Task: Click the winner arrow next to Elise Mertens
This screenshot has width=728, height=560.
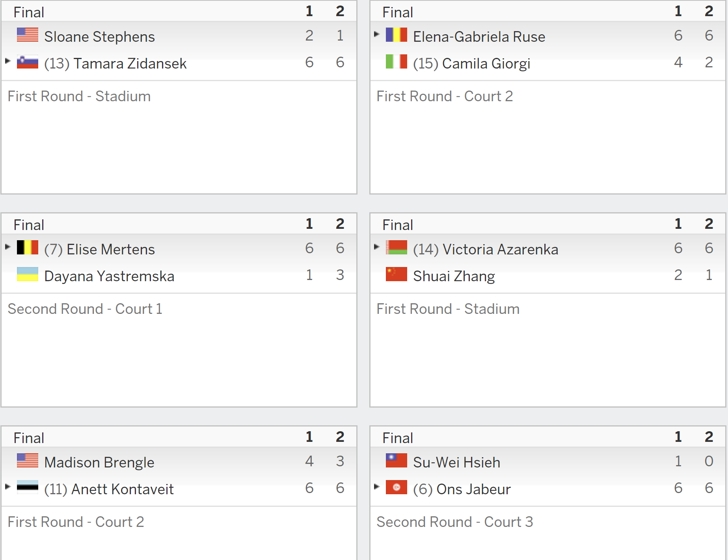Action: [x=7, y=247]
